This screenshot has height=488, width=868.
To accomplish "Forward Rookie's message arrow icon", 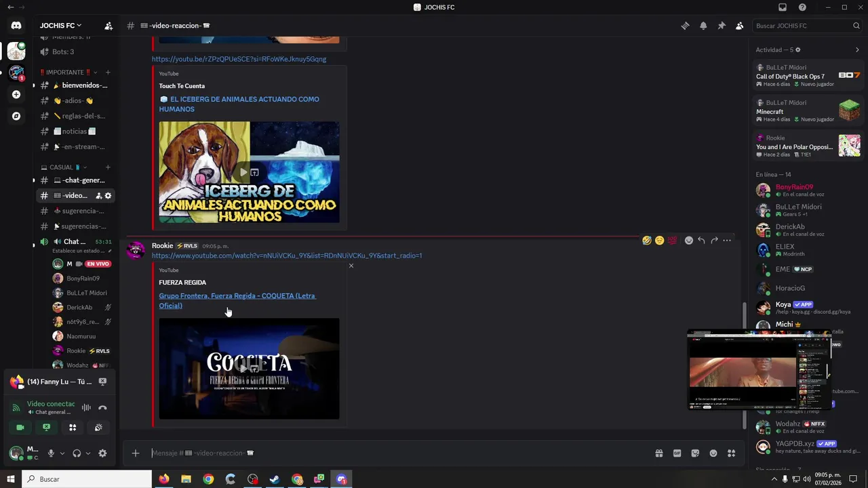I will coord(714,241).
